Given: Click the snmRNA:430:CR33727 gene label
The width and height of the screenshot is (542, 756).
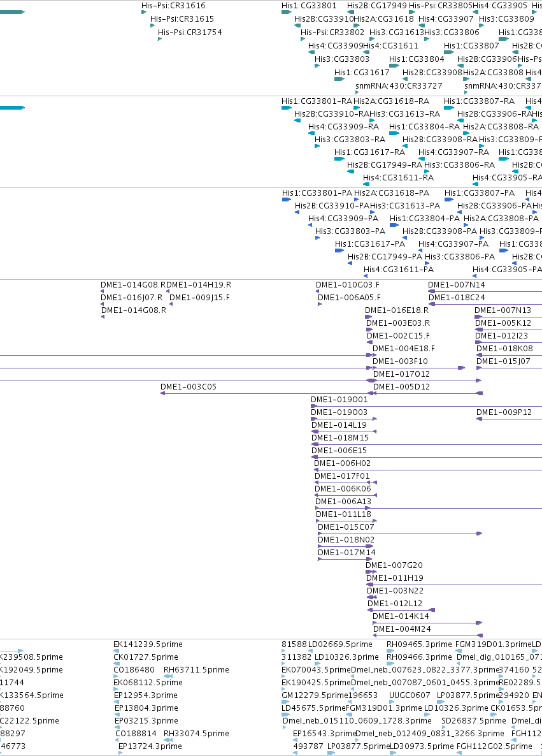Looking at the screenshot, I should click(x=399, y=86).
